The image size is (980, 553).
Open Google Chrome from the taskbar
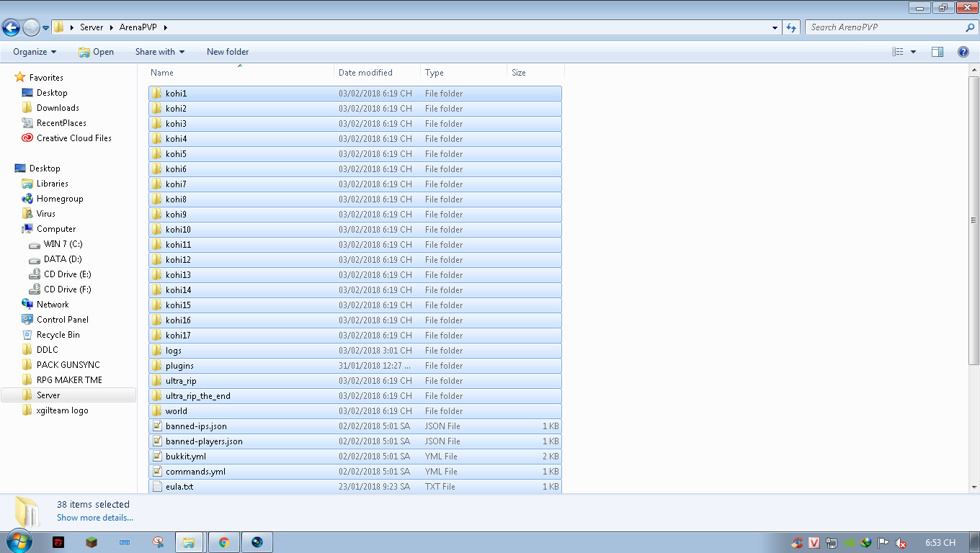pos(224,542)
